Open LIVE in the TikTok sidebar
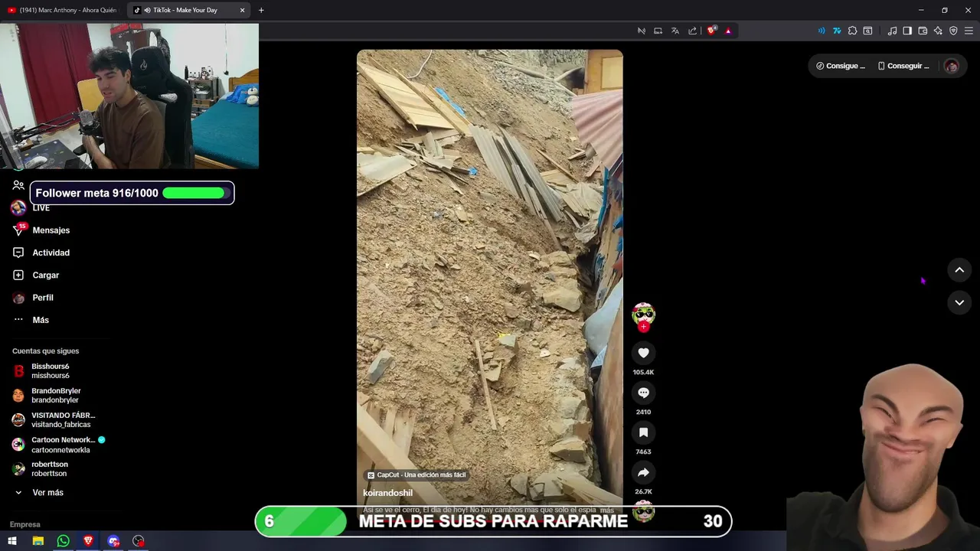This screenshot has width=980, height=551. (41, 208)
